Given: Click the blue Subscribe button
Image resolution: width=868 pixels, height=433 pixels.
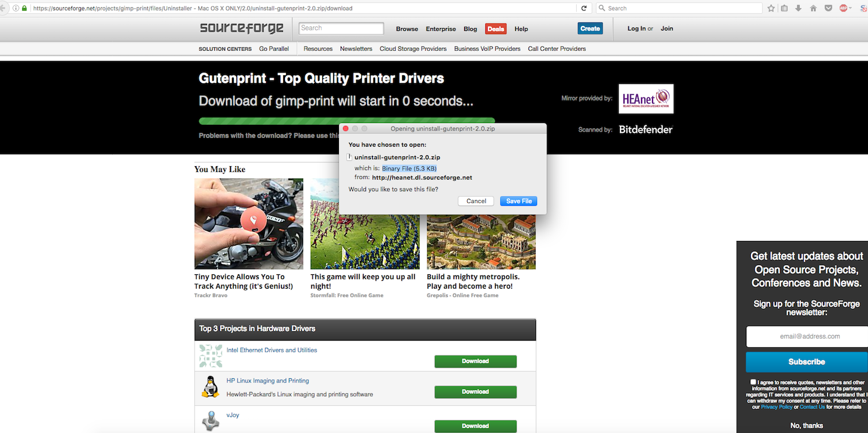Looking at the screenshot, I should 807,362.
